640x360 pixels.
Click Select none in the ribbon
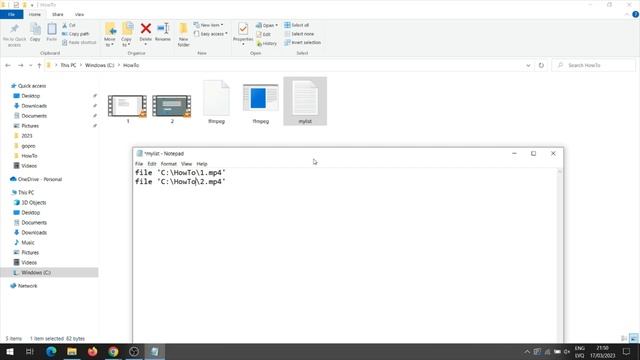pyautogui.click(x=299, y=34)
